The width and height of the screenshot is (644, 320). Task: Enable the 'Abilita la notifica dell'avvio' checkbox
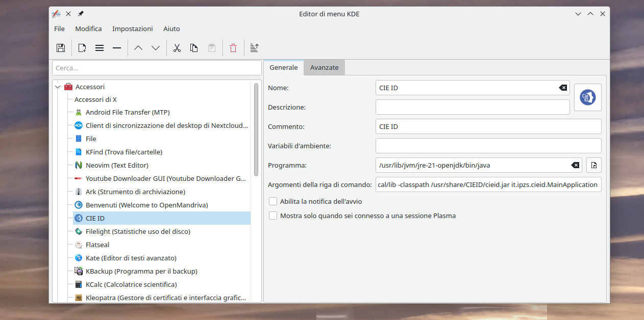(273, 201)
